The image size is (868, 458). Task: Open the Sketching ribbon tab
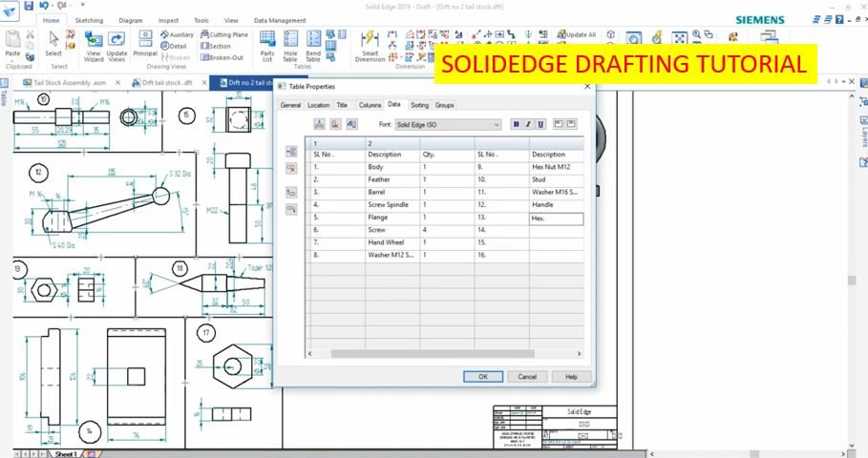coord(89,20)
